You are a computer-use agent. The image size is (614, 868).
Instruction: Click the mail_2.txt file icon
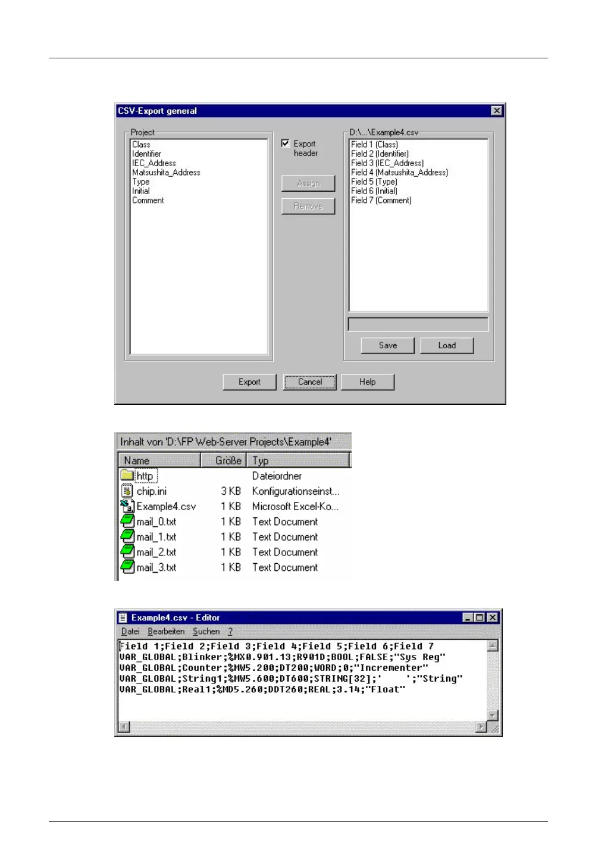click(127, 552)
